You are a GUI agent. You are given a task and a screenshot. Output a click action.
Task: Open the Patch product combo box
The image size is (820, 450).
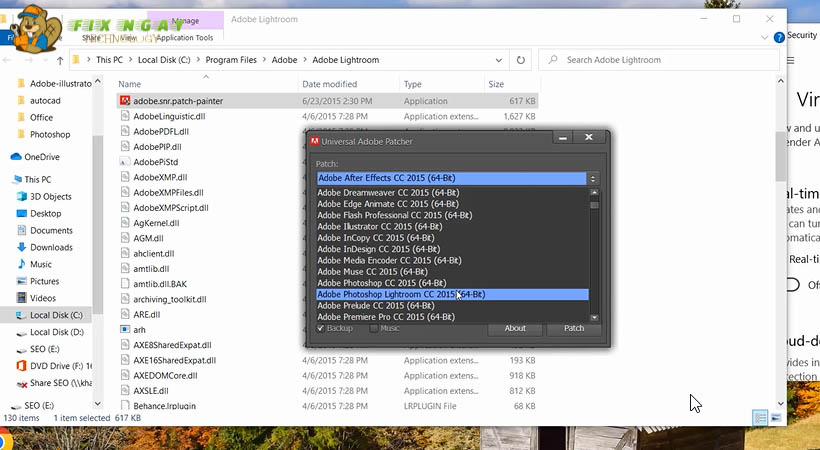pos(458,178)
